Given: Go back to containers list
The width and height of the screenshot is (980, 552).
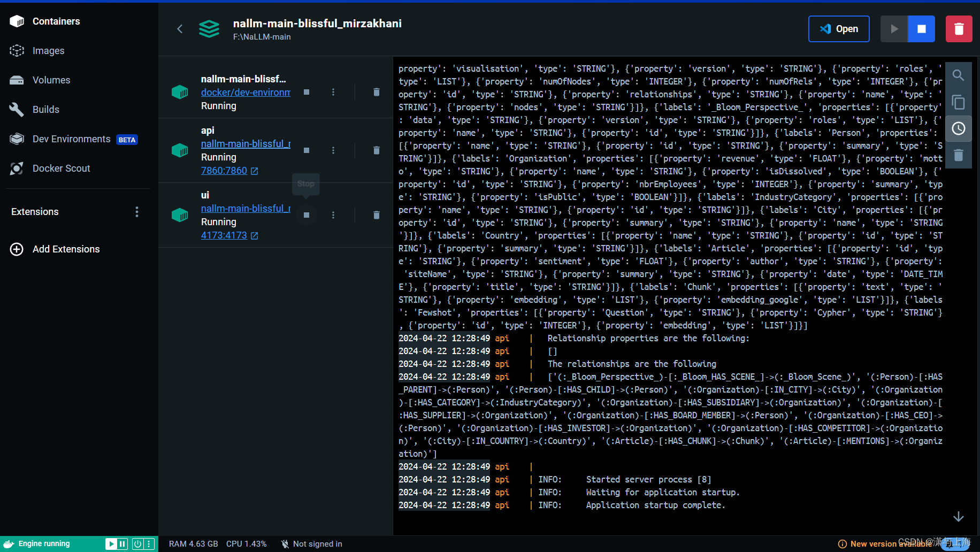Looking at the screenshot, I should click(x=180, y=29).
